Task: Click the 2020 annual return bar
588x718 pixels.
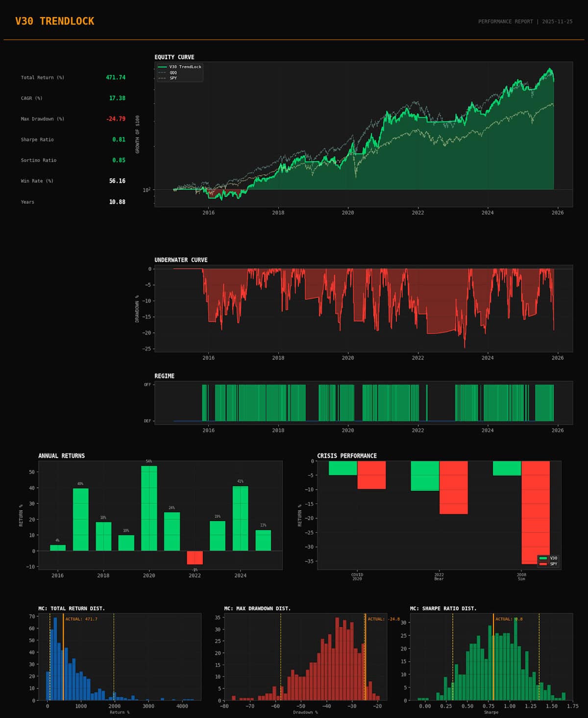Action: (x=149, y=508)
